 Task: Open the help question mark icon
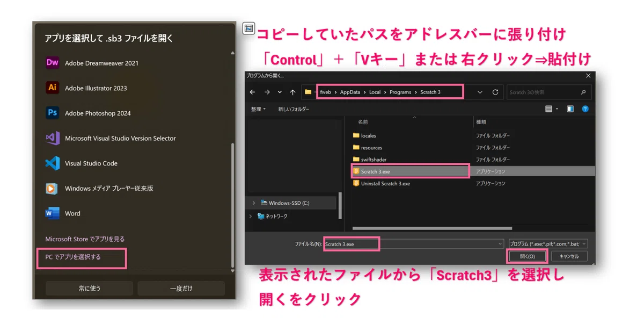(x=586, y=109)
